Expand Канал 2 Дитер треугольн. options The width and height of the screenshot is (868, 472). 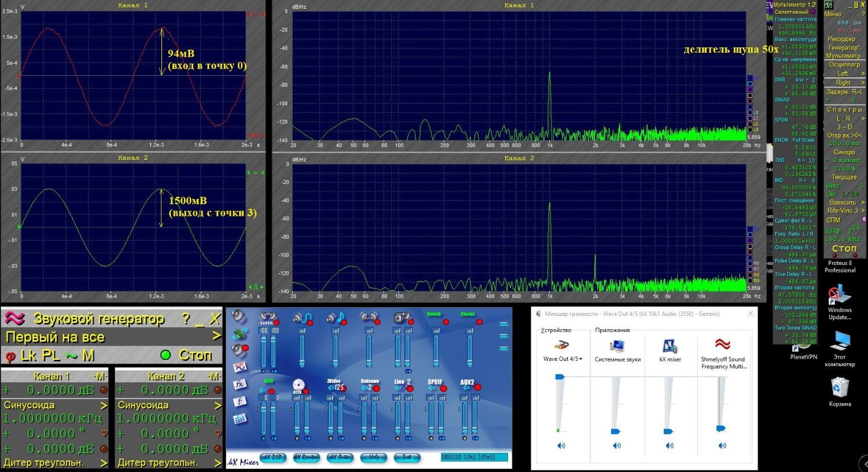coord(218,463)
